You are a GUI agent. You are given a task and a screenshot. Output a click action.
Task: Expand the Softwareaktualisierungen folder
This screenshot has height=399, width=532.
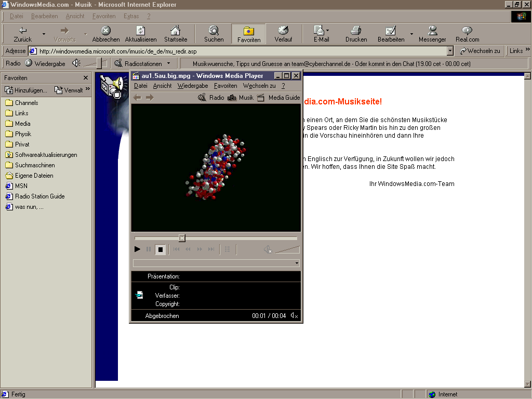pos(42,155)
